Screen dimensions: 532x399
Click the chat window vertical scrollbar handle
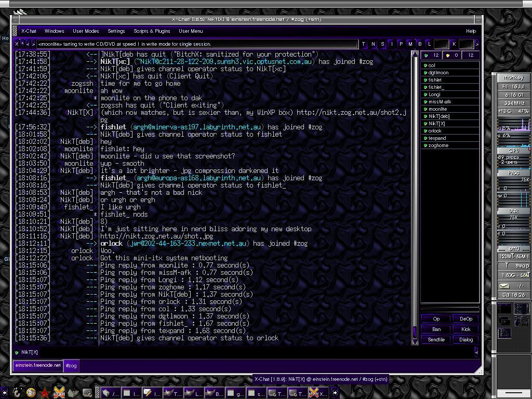[x=415, y=331]
